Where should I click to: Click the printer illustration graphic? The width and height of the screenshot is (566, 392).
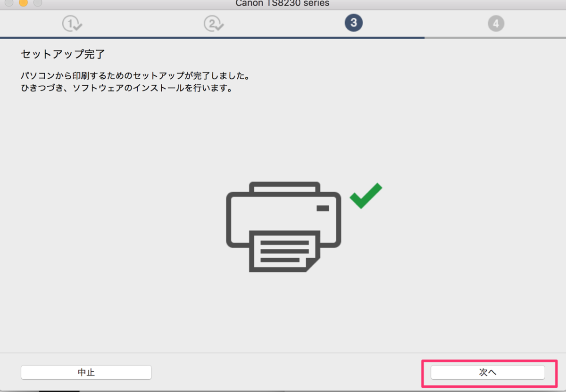coord(283,221)
